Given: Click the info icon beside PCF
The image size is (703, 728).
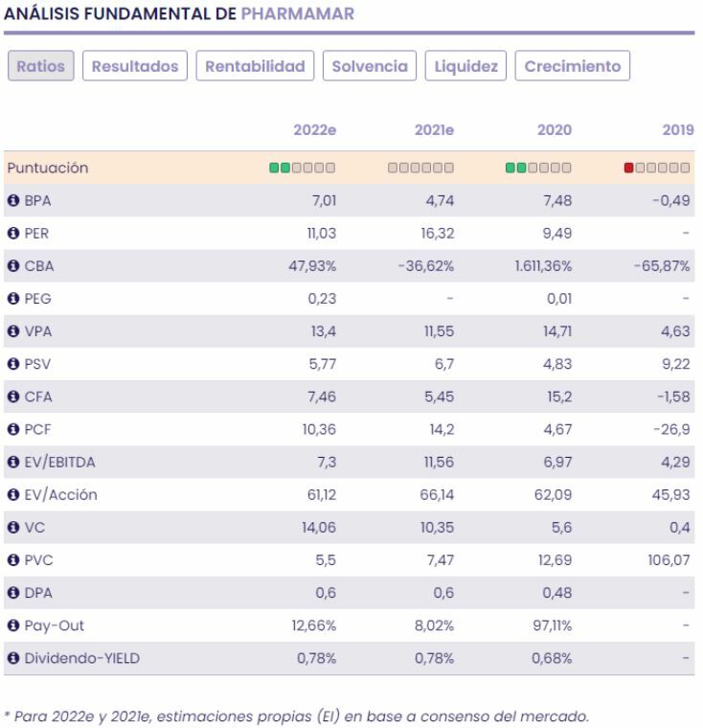Looking at the screenshot, I should [13, 430].
